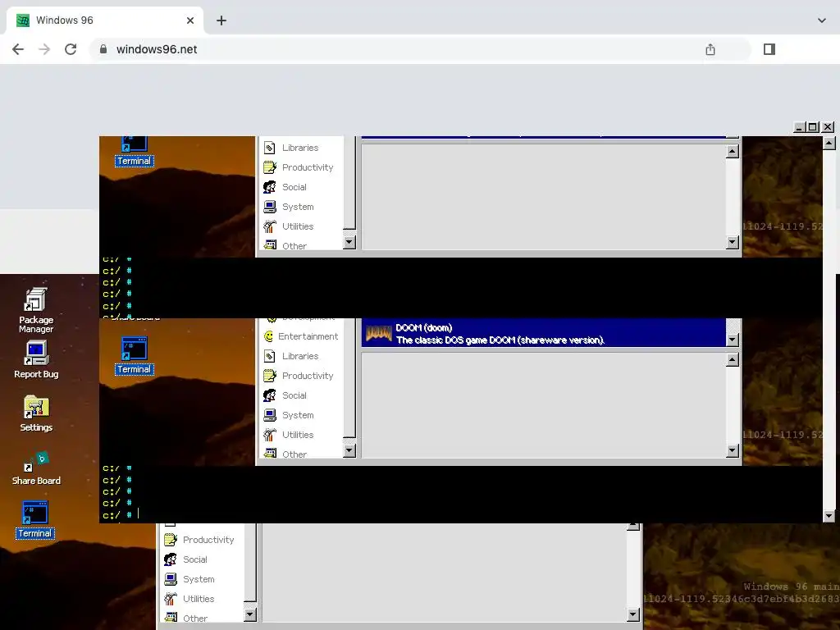Reload the windows96.net page
840x630 pixels.
[71, 49]
